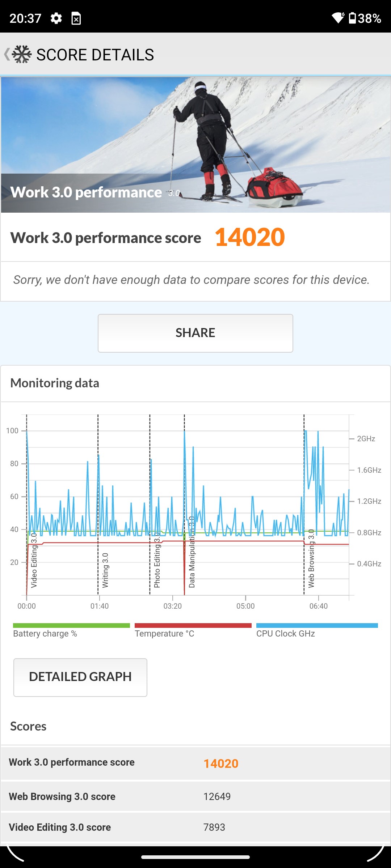
Task: Tap the orange 14020 headline score
Action: pyautogui.click(x=250, y=238)
